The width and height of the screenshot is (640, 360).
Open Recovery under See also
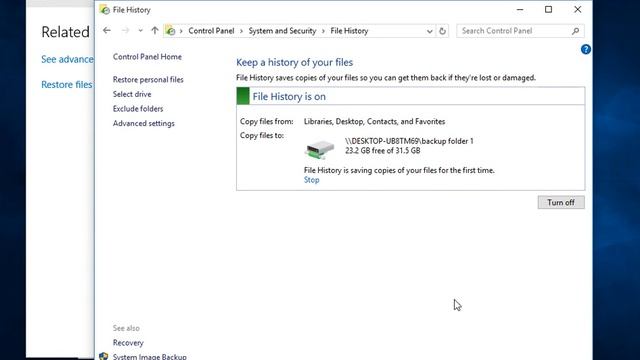(x=128, y=343)
